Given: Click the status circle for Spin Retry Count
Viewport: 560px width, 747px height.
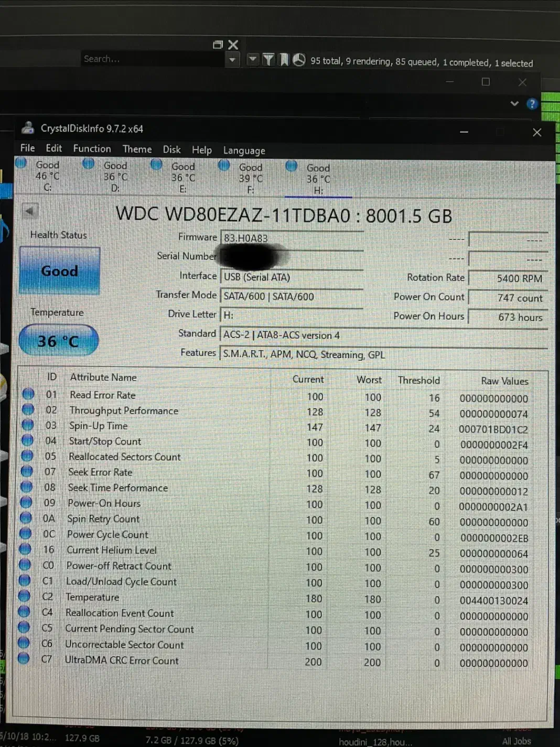Looking at the screenshot, I should point(26,517).
